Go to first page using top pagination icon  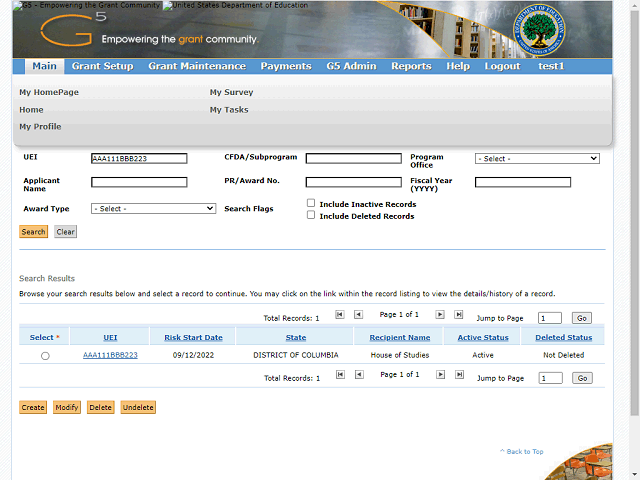[340, 314]
